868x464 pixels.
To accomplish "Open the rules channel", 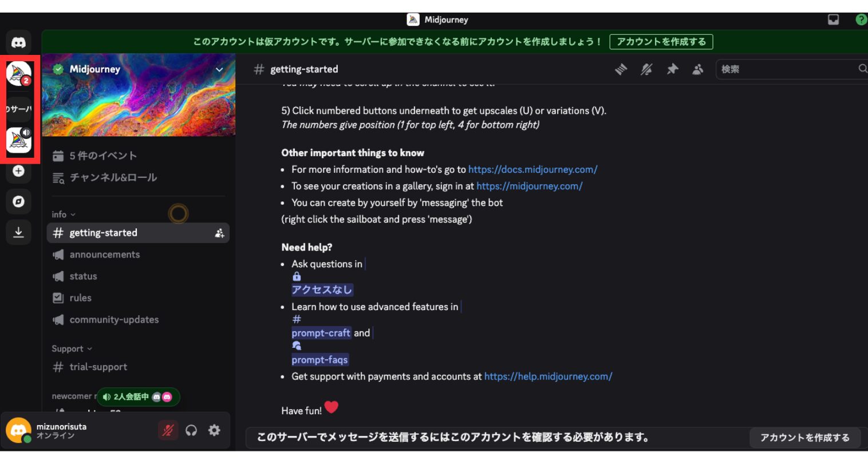I will tap(138, 298).
